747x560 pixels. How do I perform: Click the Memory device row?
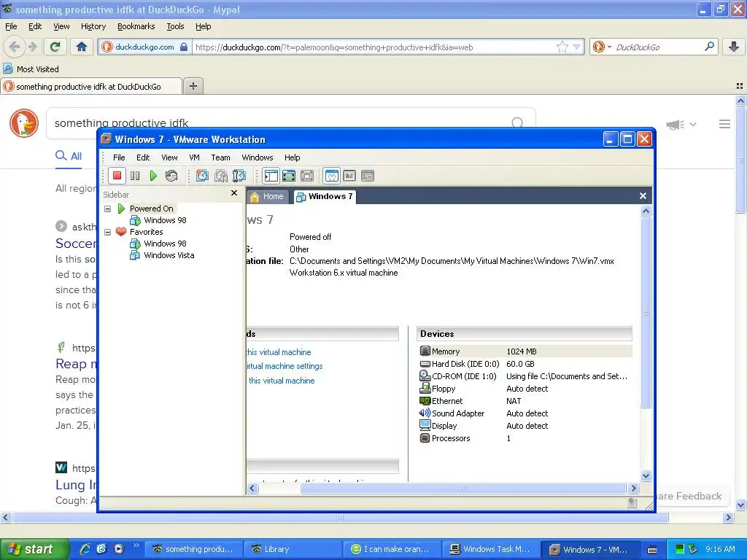(x=525, y=351)
